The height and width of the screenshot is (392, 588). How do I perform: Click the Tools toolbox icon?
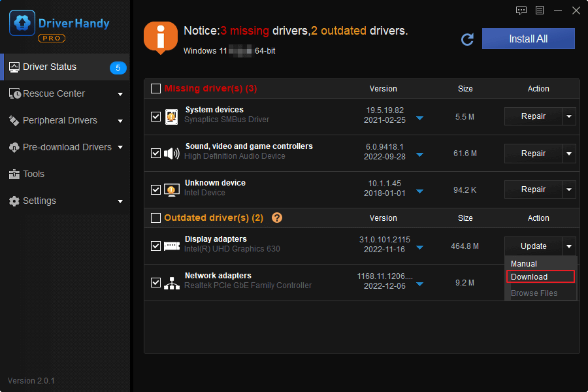click(x=14, y=174)
